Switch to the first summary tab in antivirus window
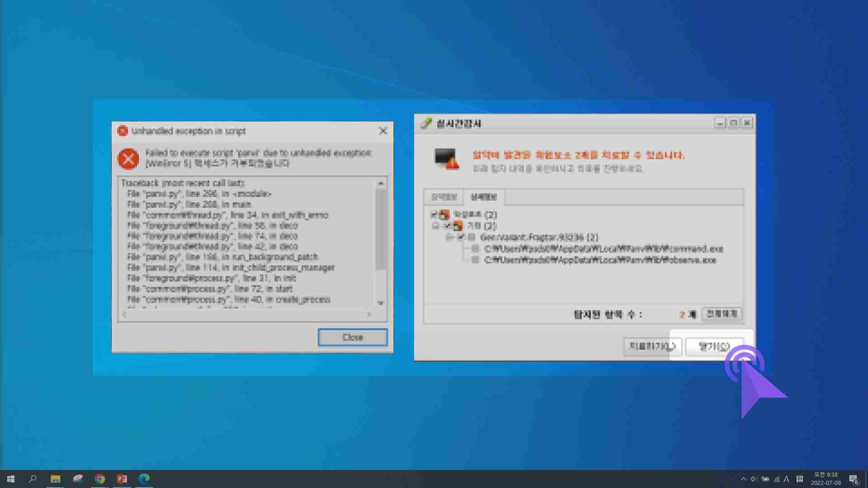Screen dimensions: 868x488 [444, 197]
